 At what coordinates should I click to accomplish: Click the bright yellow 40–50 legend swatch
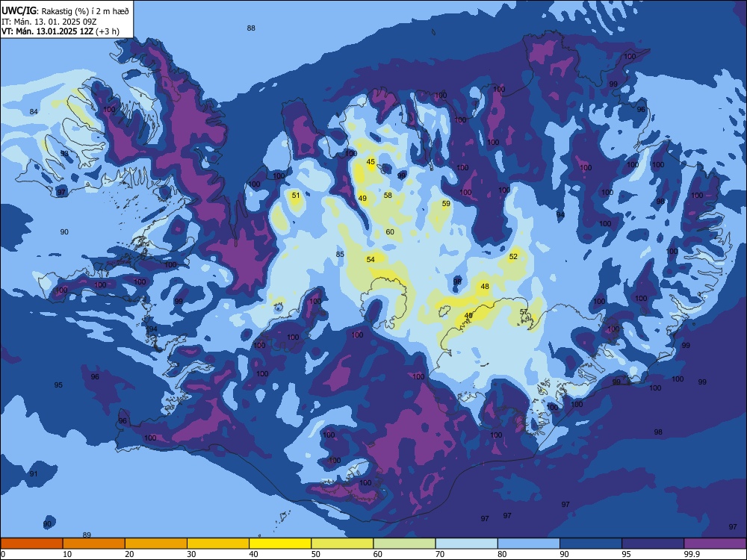280,544
